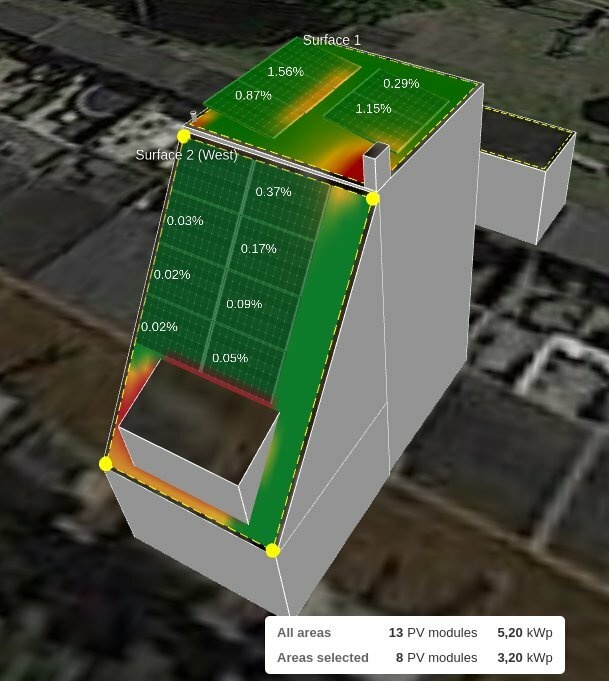Click the 13 PV modules count
The image size is (609, 681).
point(433,632)
